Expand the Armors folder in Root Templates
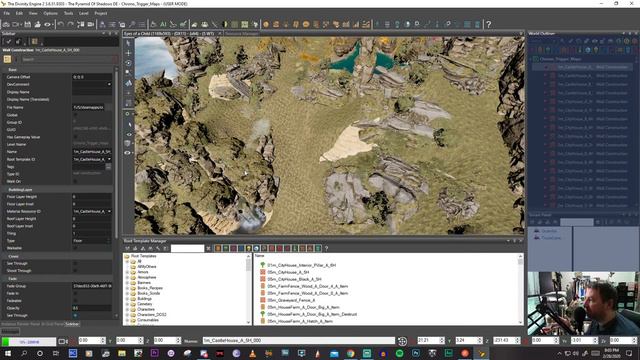Viewport: 640px width, 360px height. pyautogui.click(x=127, y=272)
